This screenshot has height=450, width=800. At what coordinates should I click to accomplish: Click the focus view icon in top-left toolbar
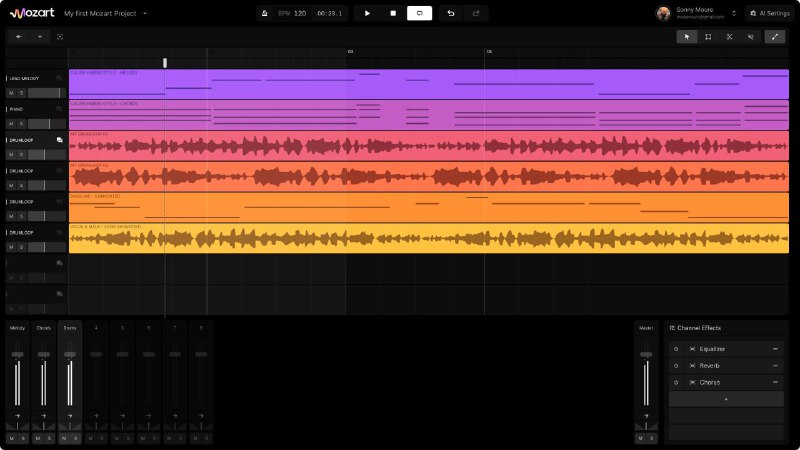(60, 37)
